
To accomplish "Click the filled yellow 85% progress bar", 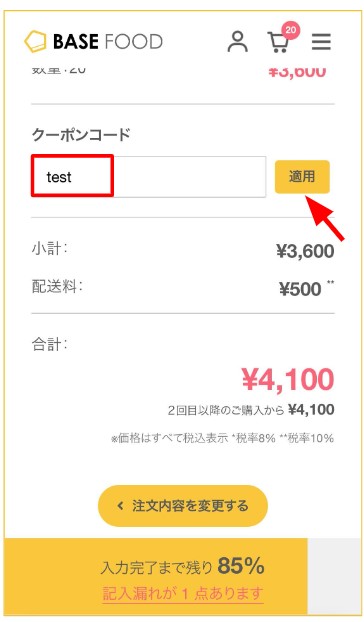I will point(156,576).
